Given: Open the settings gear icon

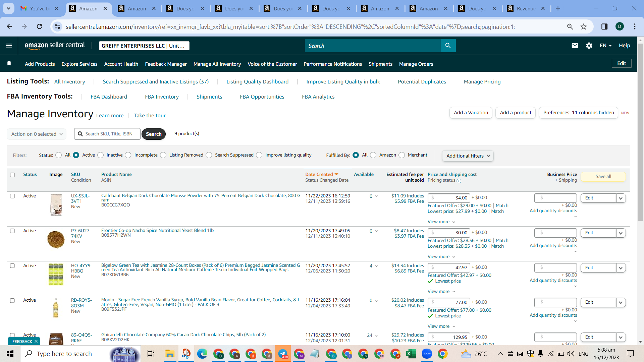Looking at the screenshot, I should coord(589,46).
